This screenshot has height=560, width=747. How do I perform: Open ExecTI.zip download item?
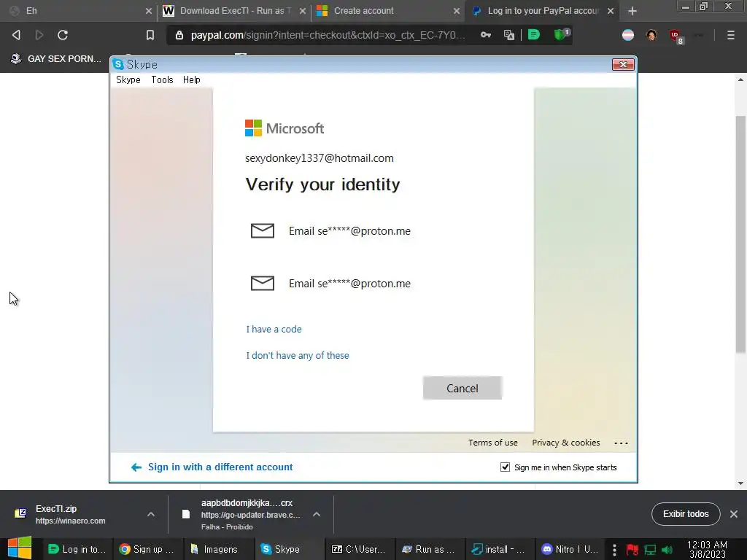71,514
